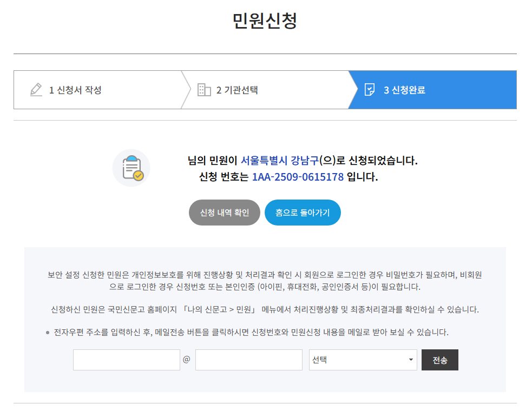Screen dimensions: 532x411
Task: Click the 민원신청 page title
Action: coord(265,21)
